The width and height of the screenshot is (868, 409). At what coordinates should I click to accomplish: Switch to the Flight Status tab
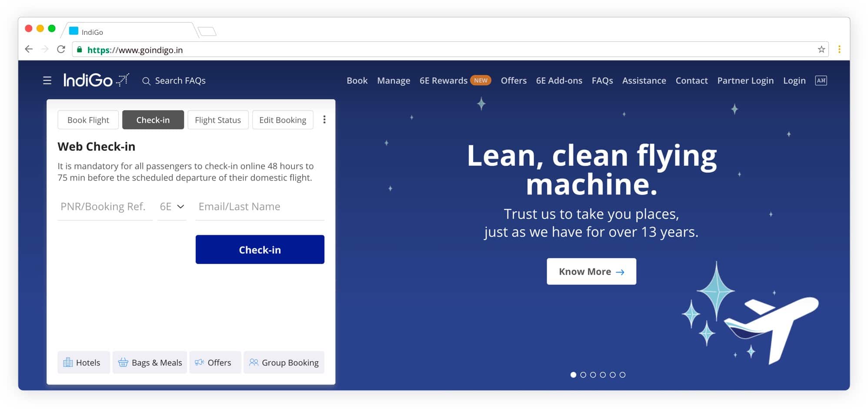click(x=217, y=120)
